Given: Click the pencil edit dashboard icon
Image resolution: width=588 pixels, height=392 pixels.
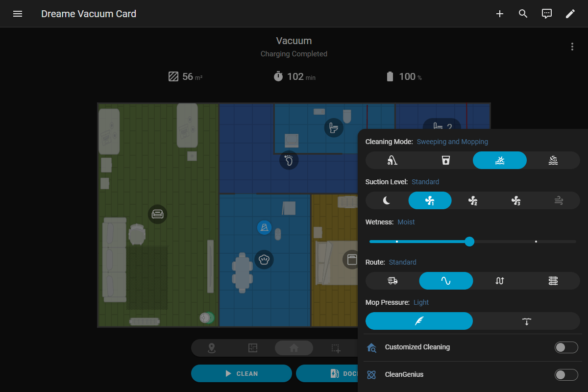Looking at the screenshot, I should coord(570,14).
